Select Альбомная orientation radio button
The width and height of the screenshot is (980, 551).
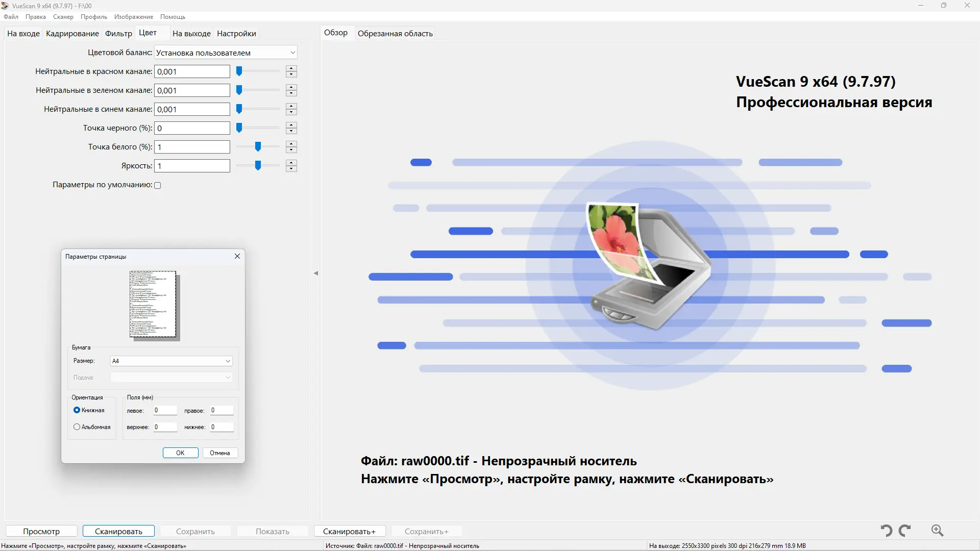coord(77,427)
